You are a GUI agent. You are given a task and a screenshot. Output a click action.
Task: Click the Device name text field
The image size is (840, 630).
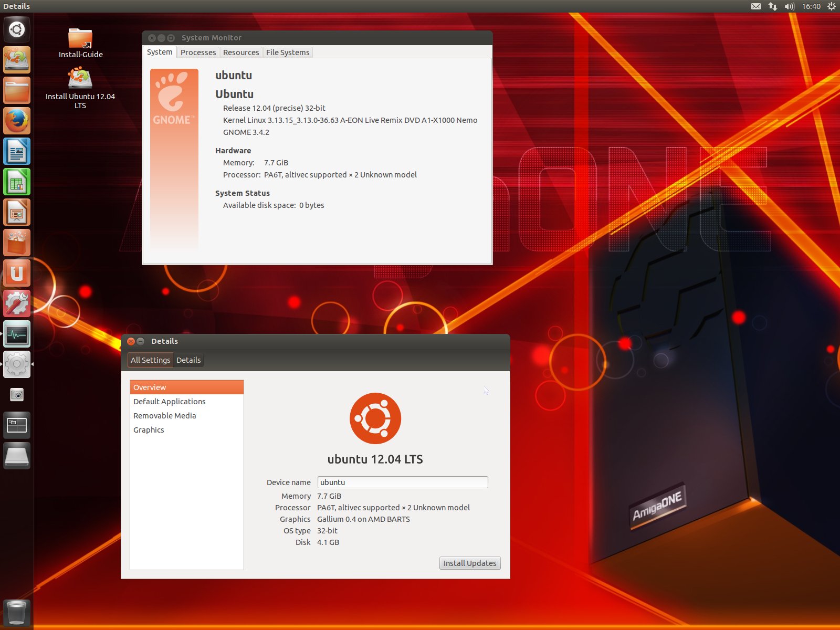pos(402,482)
